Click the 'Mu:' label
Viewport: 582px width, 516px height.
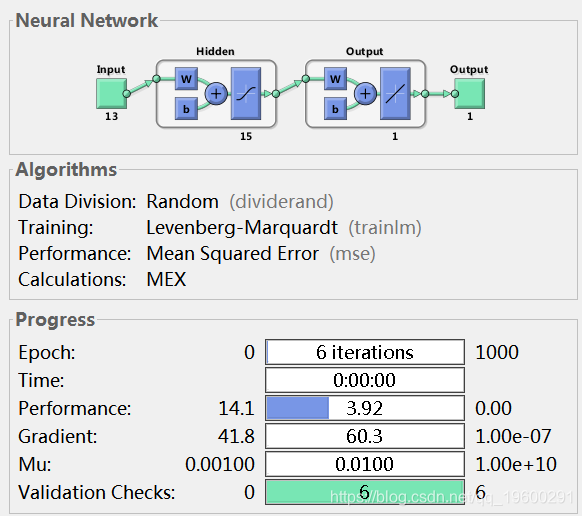click(35, 464)
